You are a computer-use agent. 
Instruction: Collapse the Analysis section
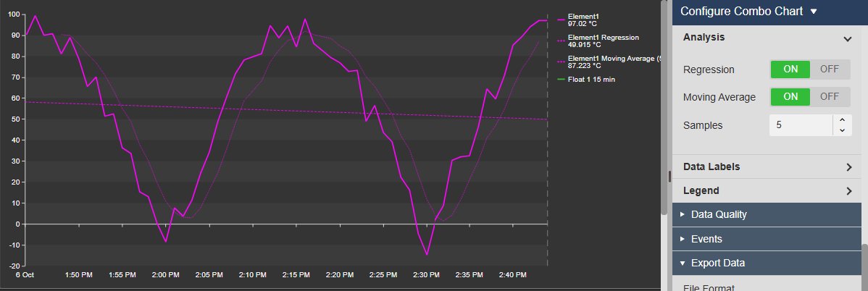click(847, 38)
